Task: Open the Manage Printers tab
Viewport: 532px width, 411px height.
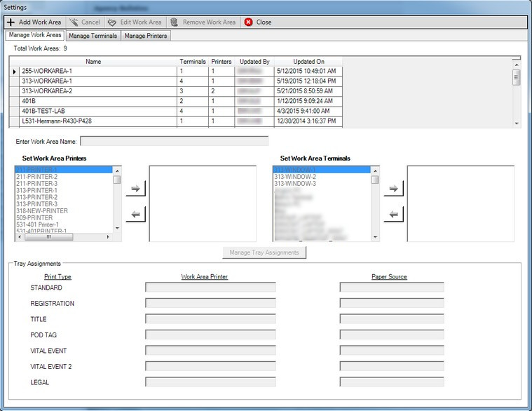Action: click(146, 36)
